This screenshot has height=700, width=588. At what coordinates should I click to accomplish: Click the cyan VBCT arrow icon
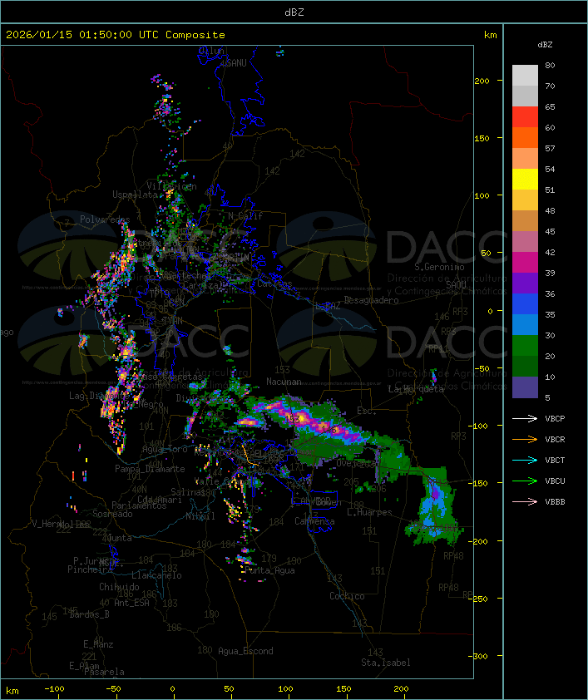[x=525, y=460]
